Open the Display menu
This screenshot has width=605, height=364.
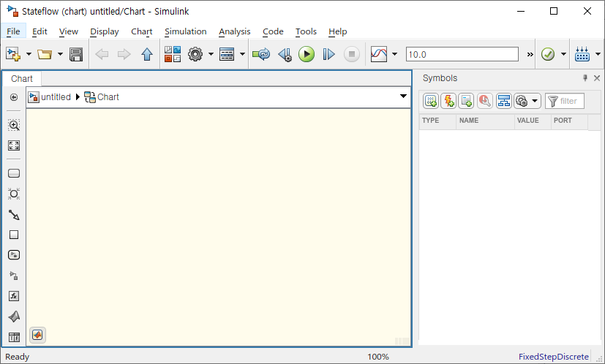coord(105,31)
